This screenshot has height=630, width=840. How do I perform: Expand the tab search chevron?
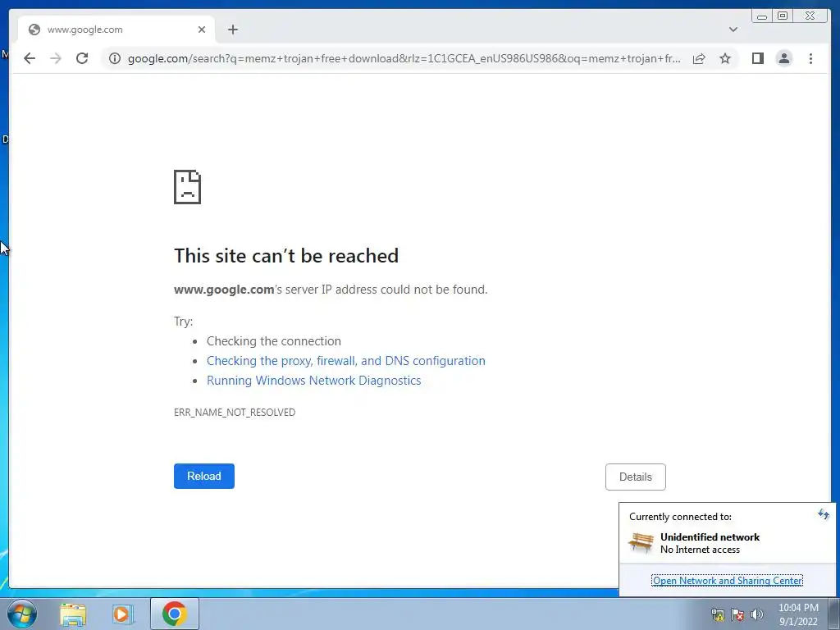733,30
